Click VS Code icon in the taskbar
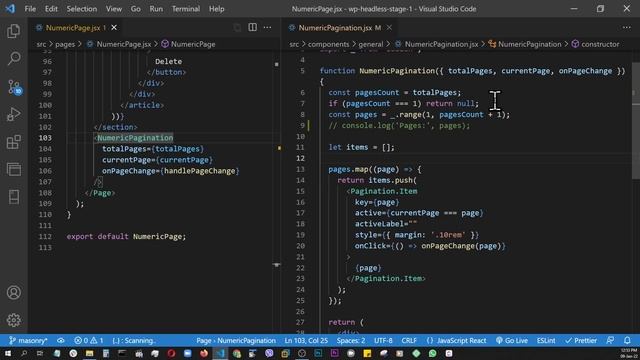 [x=220, y=353]
